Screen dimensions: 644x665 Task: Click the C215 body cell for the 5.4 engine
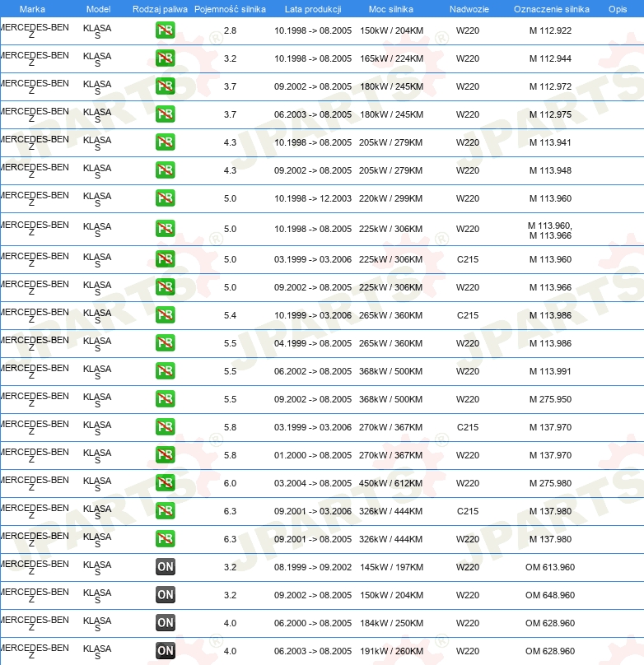pos(468,315)
